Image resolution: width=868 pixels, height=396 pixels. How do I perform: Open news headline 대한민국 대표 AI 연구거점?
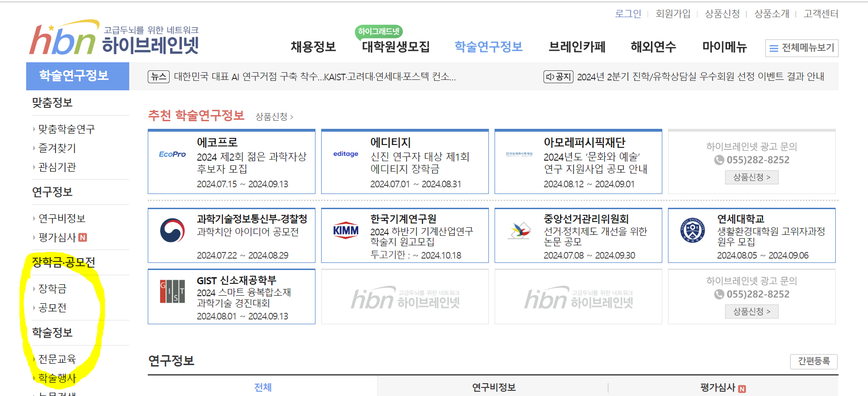coord(315,77)
